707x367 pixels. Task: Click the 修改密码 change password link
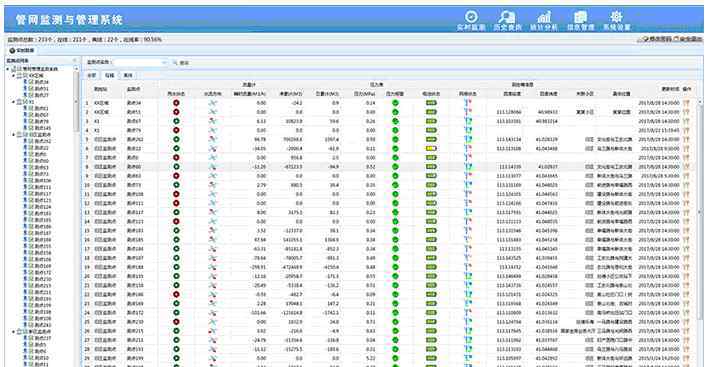pos(657,39)
